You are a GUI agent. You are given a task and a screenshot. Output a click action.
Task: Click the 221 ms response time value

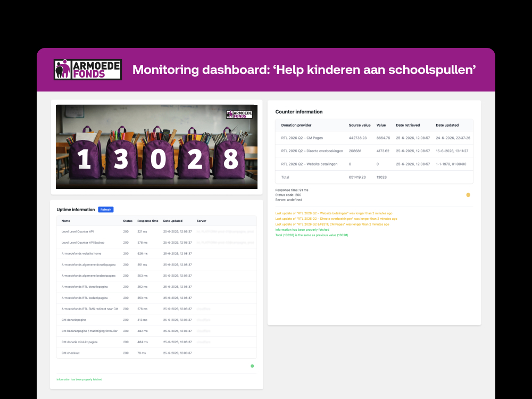tap(142, 232)
